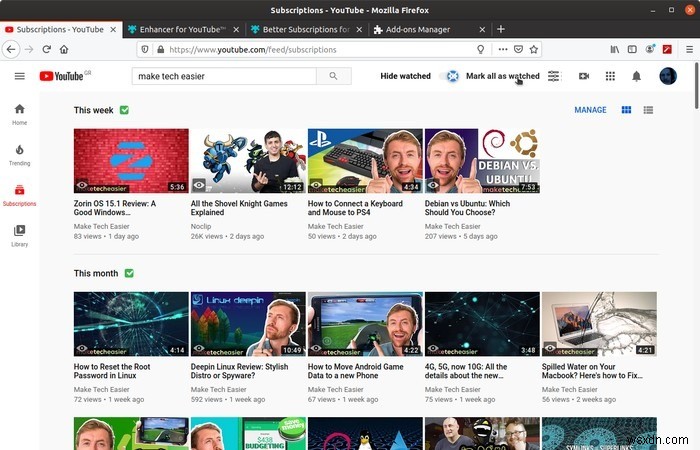This screenshot has width=700, height=450.
Task: Open the extension settings sliders icon
Action: coord(554,76)
